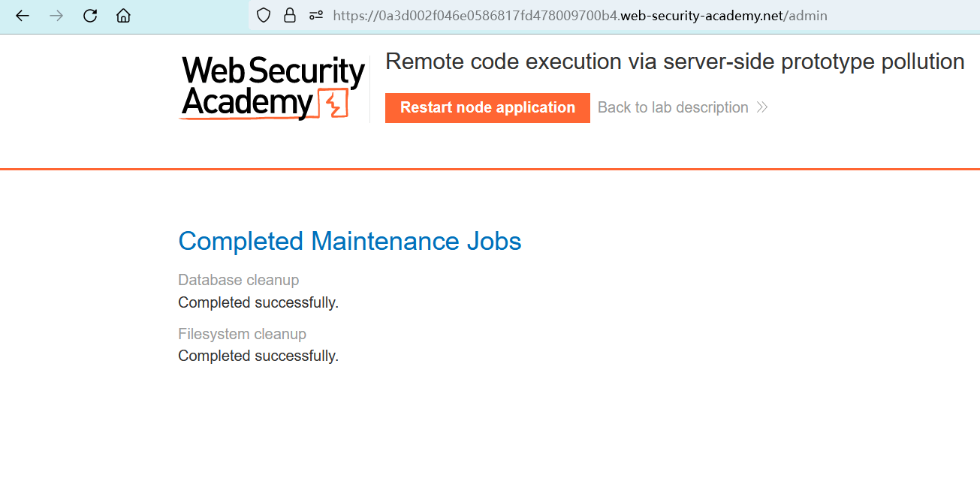Click the browser forward arrow
The height and width of the screenshot is (496, 980).
56,16
